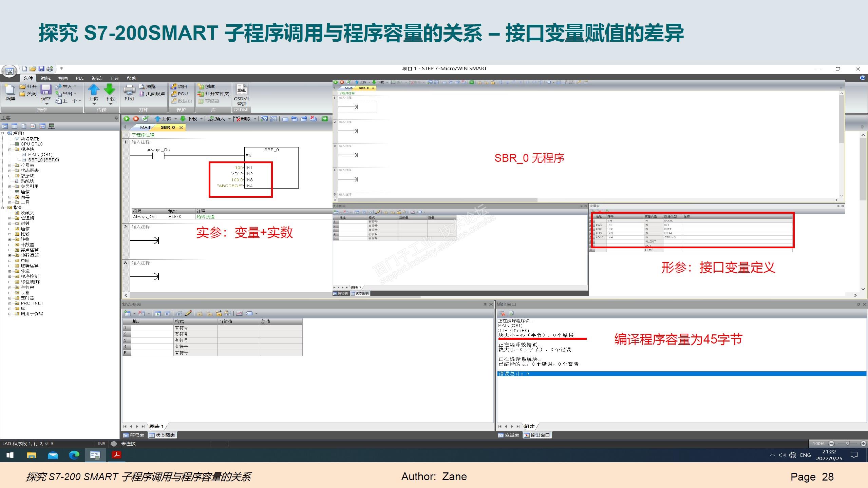Open the 插入 dropdown arrow in the editor toolbar
This screenshot has width=868, height=488.
[229, 119]
